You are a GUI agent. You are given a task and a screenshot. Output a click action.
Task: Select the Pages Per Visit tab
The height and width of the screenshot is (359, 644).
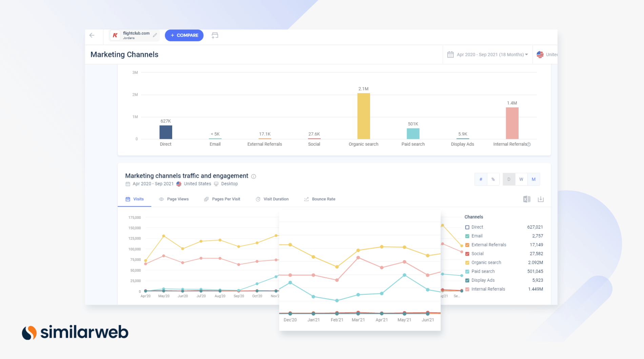point(225,199)
